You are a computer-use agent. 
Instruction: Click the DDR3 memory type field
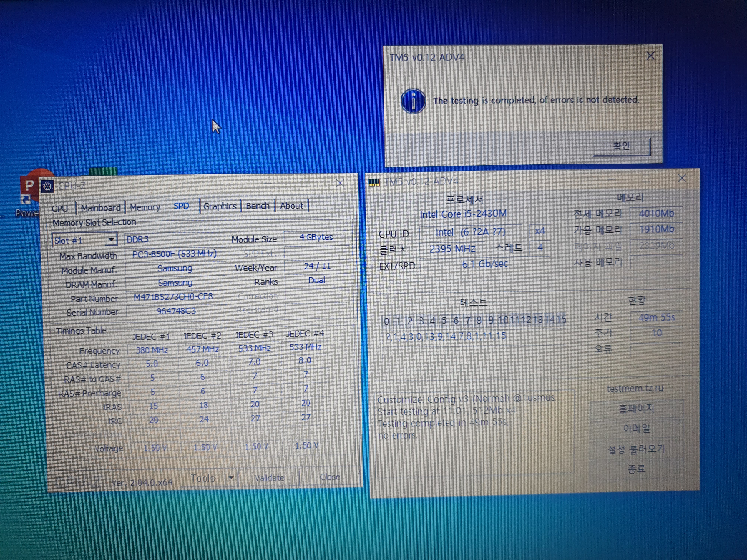click(175, 239)
